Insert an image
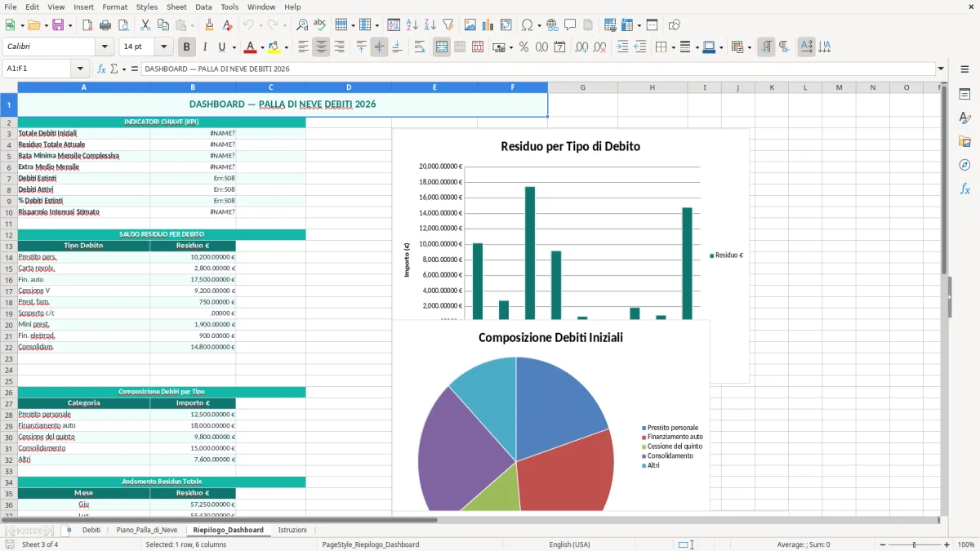Viewport: 980px width, 551px height. 471,25
